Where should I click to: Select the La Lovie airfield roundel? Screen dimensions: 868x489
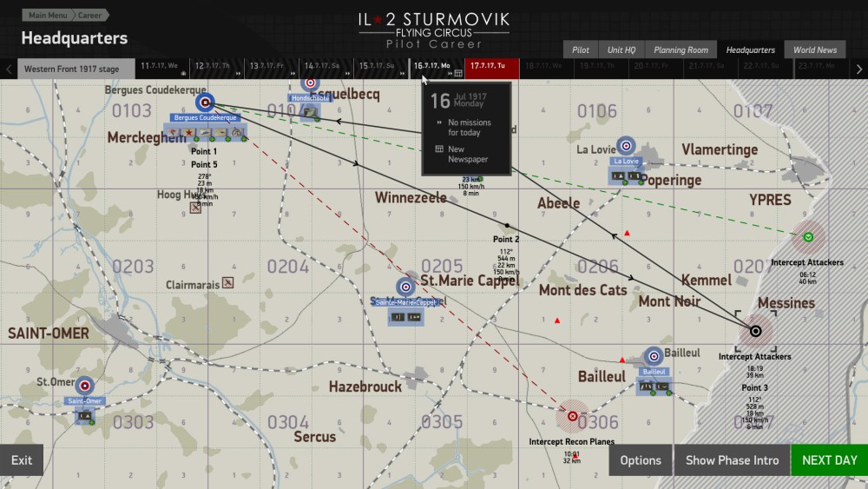pos(626,146)
